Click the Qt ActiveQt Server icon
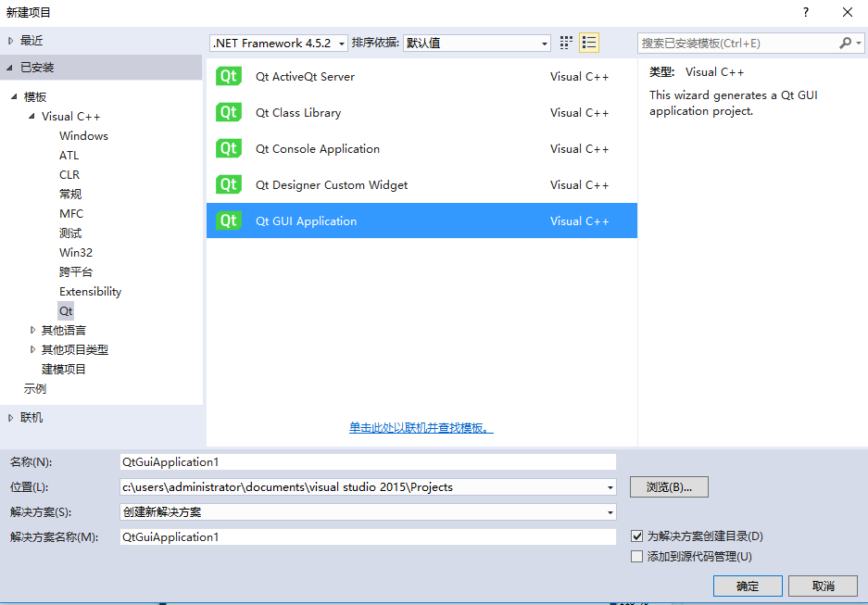Screen dimensions: 868x605 228,76
